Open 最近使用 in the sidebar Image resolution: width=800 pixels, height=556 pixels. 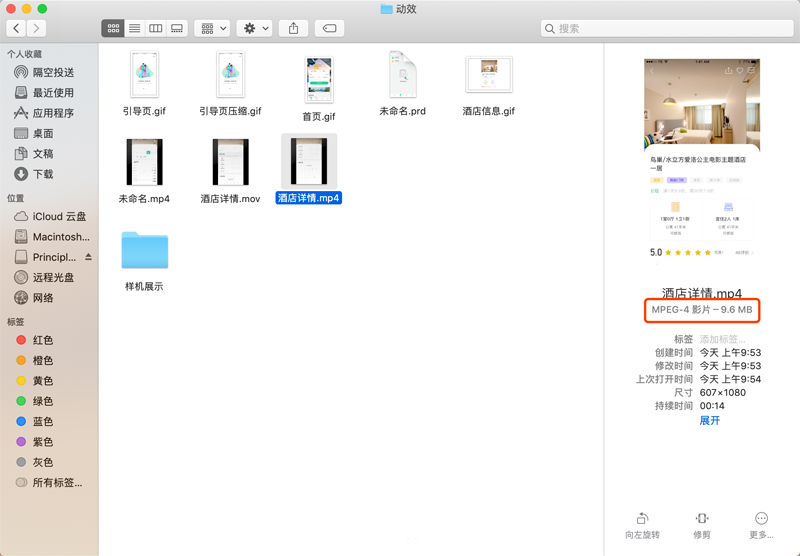pos(45,93)
